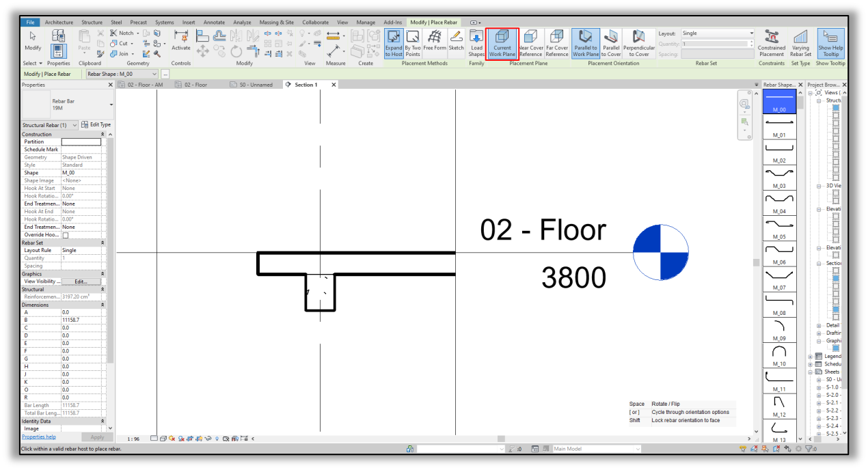Viewport: 868px width, 470px height.
Task: Switch to the Annotate ribbon tab
Action: (214, 22)
